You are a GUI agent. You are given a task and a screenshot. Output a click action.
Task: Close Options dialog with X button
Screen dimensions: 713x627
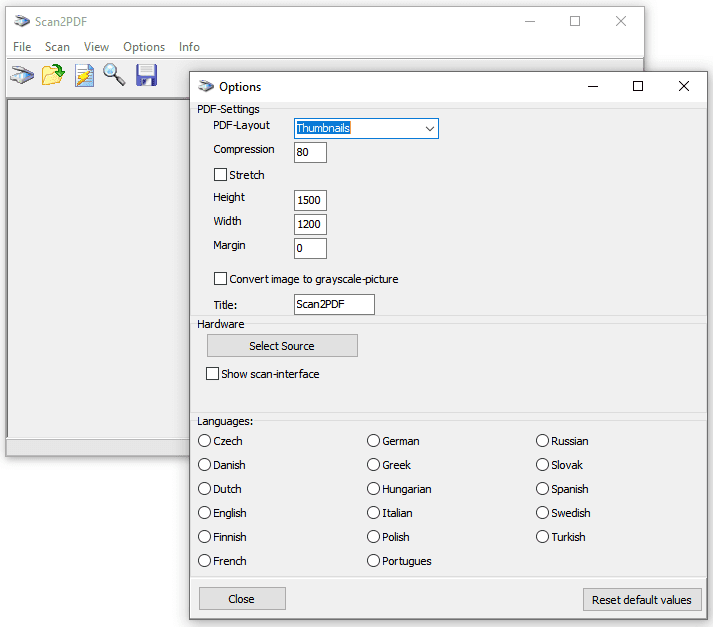tap(683, 86)
